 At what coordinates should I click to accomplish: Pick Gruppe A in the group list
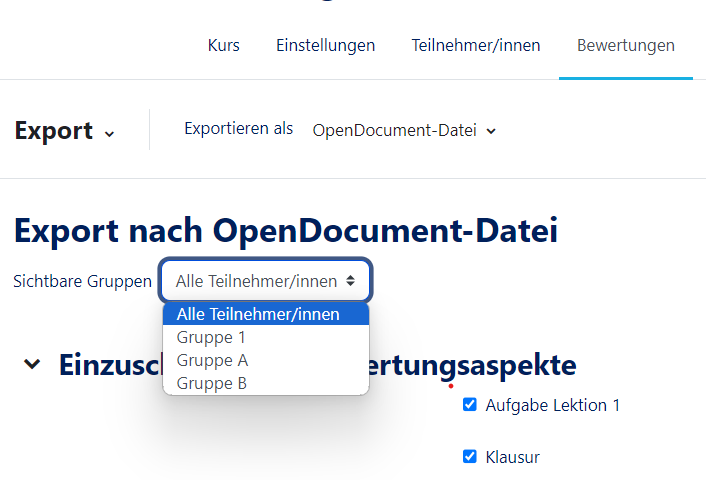(x=212, y=360)
